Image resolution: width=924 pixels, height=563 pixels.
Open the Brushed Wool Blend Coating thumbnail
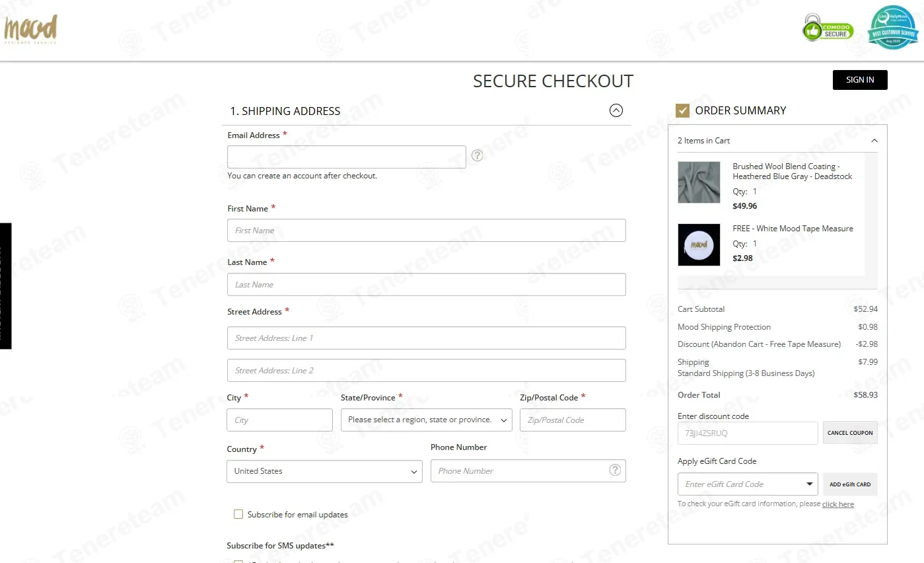click(x=699, y=182)
